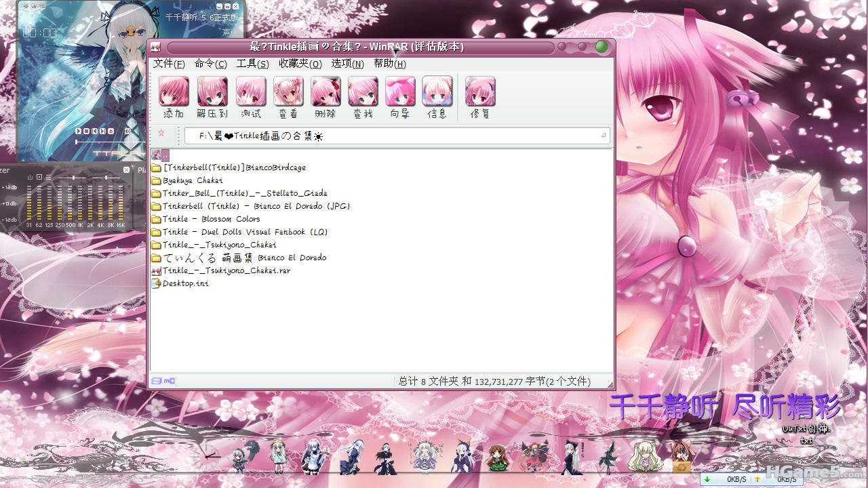Click the key icon in WinRAR status bar
This screenshot has width=868, height=488.
click(170, 382)
